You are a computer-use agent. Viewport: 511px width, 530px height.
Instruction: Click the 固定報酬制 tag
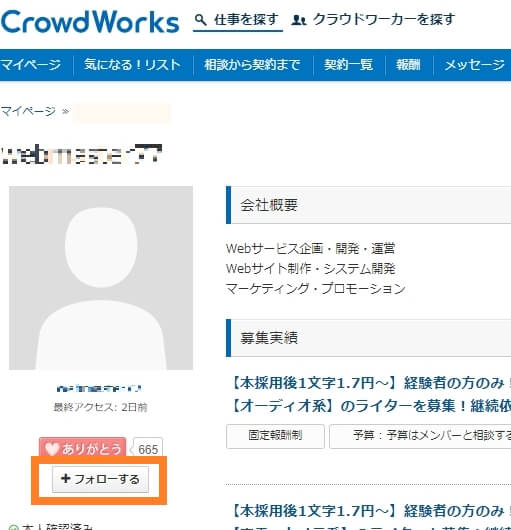[275, 436]
